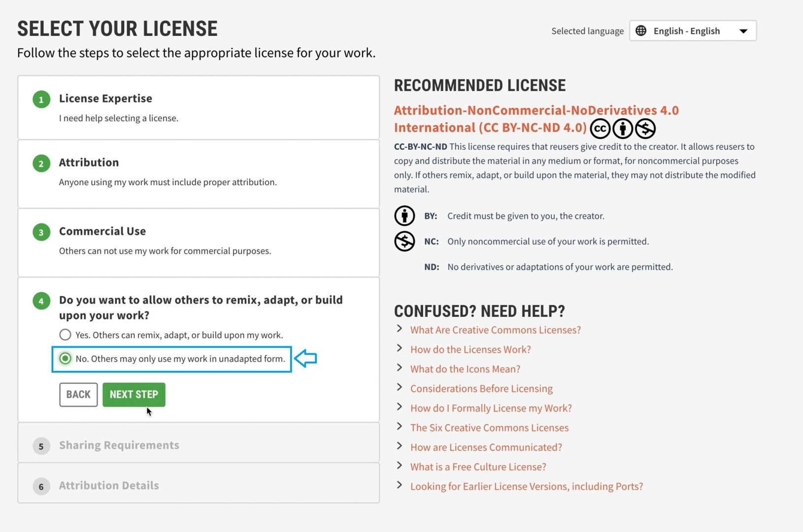Click the green step 2 Attribution circle
803x532 pixels.
point(41,163)
